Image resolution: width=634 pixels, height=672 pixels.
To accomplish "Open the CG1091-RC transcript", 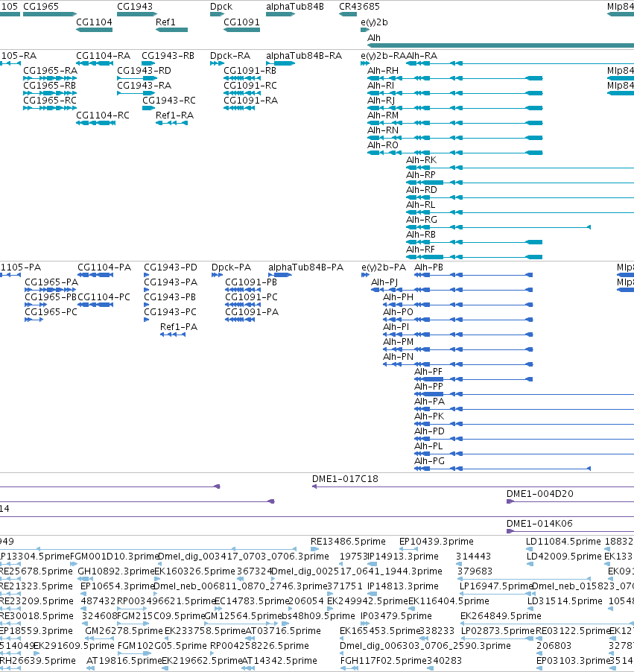I will click(x=242, y=93).
